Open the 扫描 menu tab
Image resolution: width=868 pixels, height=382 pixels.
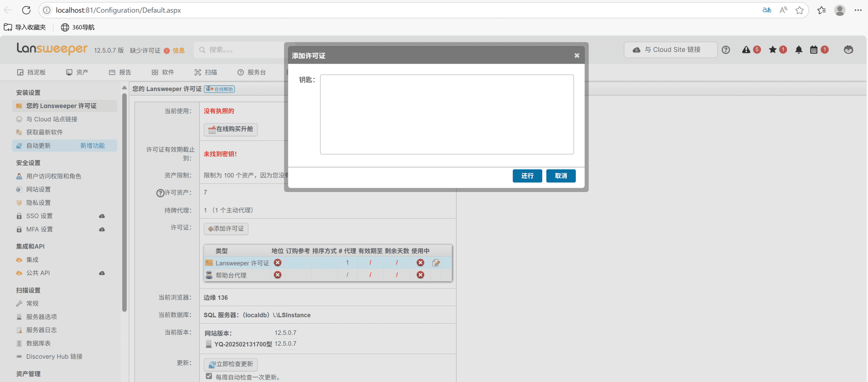click(206, 72)
